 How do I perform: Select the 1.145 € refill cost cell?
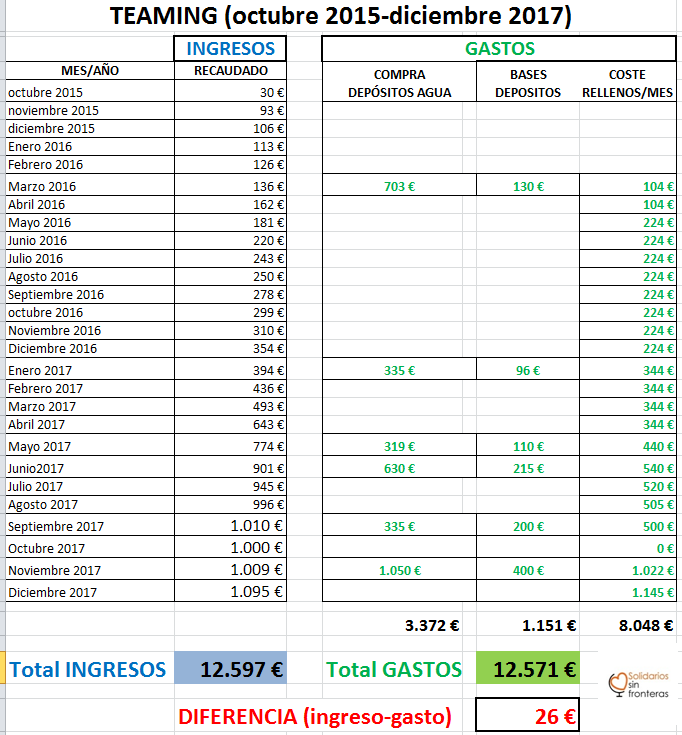[x=628, y=592]
